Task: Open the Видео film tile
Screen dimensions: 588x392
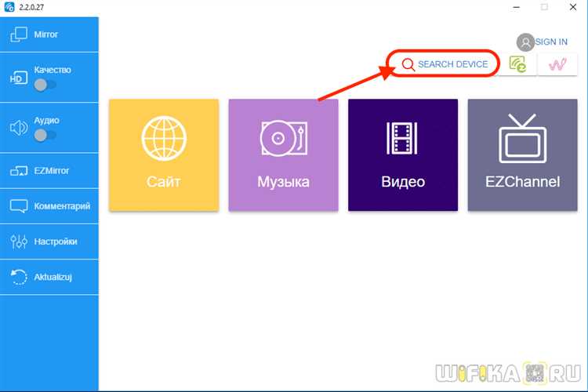Action: tap(403, 154)
